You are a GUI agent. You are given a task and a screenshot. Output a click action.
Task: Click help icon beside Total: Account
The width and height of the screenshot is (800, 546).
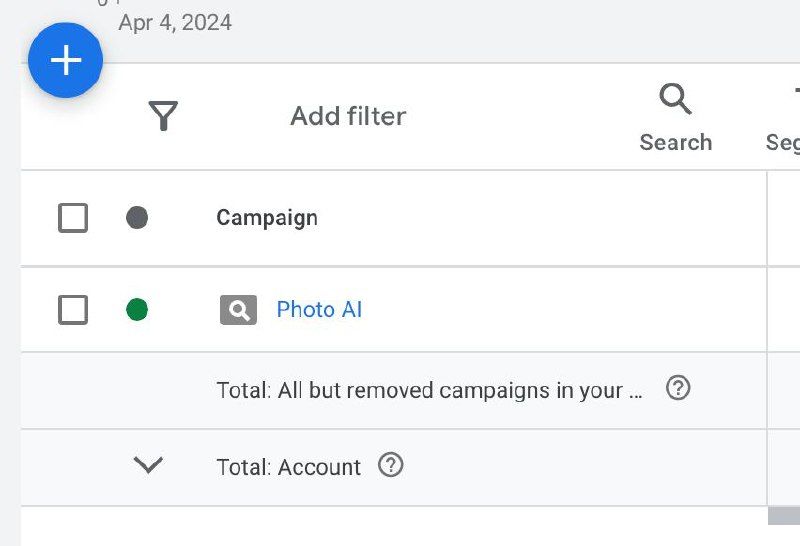[391, 465]
